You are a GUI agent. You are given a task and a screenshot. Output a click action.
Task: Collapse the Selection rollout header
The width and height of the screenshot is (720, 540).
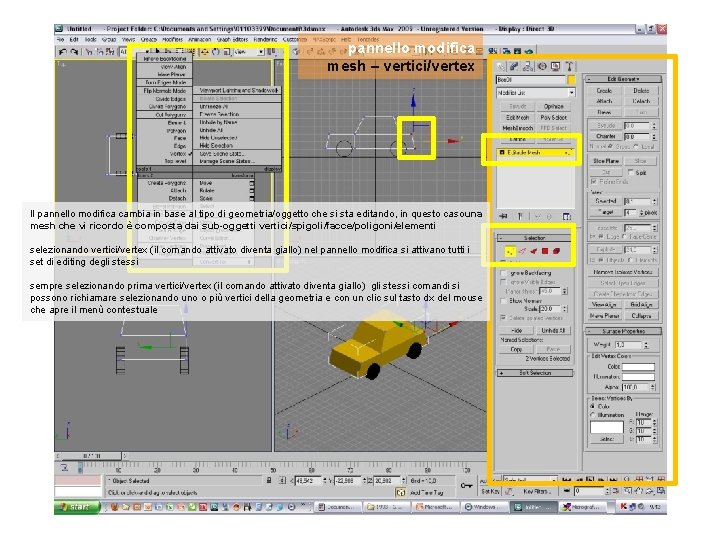(x=534, y=238)
